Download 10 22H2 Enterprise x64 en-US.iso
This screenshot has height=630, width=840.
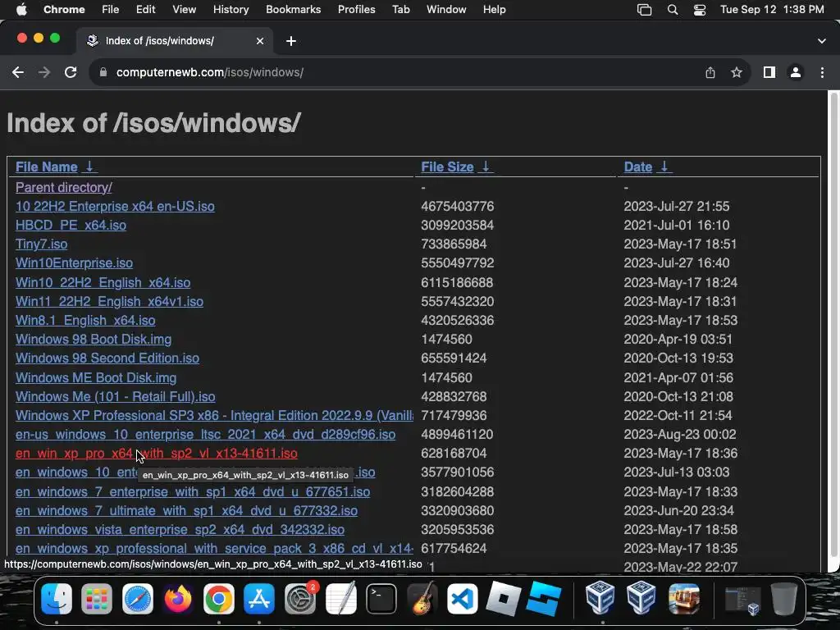[x=115, y=206]
